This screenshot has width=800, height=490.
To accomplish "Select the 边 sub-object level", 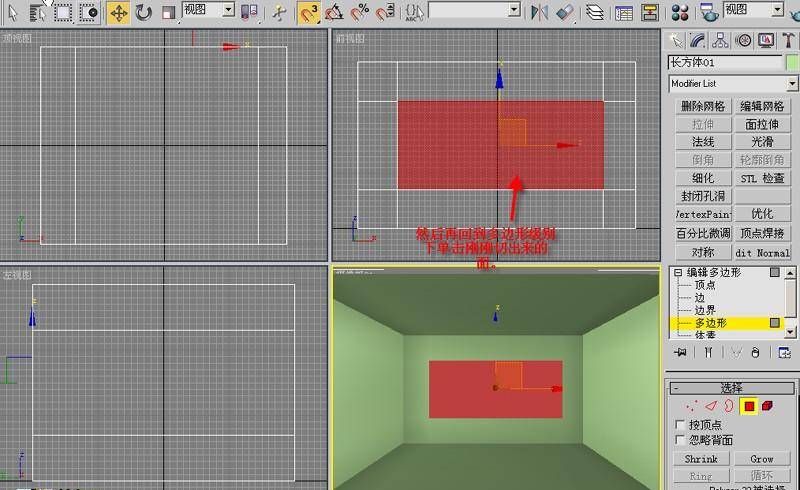I will click(699, 298).
